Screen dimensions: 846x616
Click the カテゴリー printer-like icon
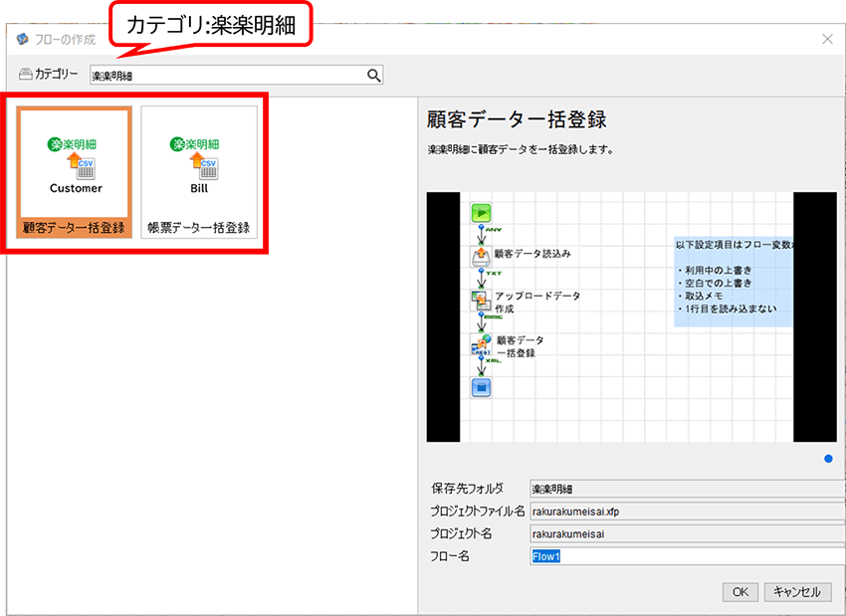pos(25,74)
